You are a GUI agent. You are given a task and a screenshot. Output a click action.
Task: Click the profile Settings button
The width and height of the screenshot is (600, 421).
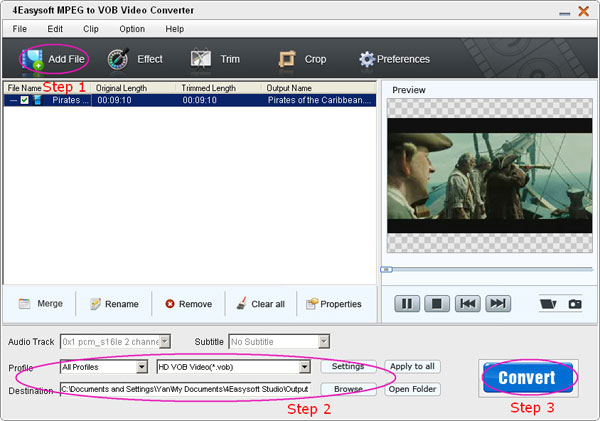pos(348,366)
